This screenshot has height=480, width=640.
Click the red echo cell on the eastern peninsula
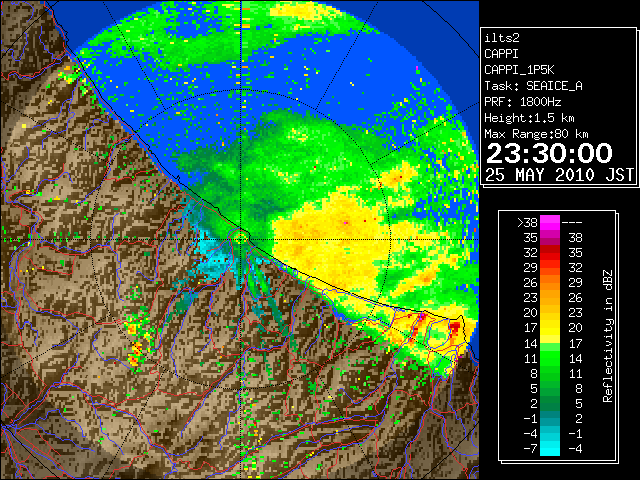455,327
